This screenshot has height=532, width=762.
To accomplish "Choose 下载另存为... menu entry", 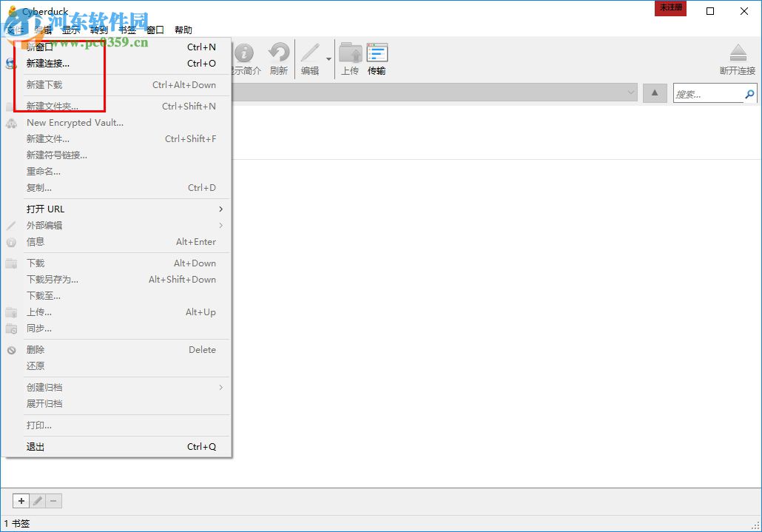I will point(117,280).
